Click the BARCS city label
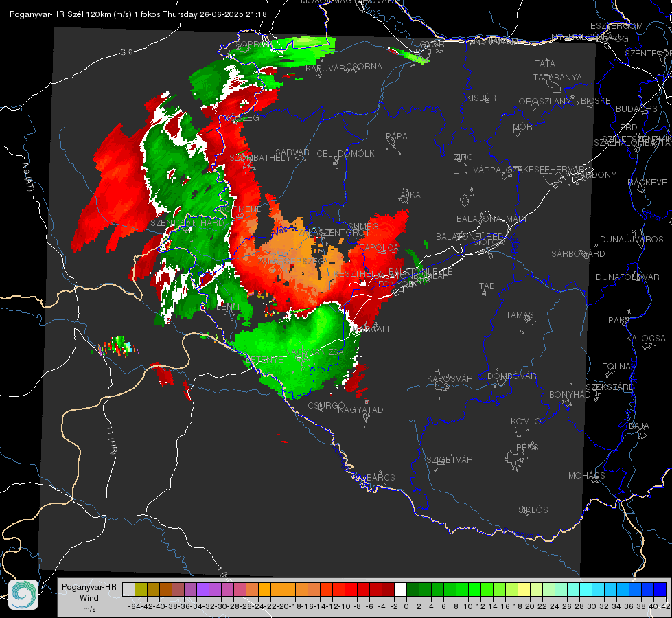The image size is (672, 618). point(380,477)
